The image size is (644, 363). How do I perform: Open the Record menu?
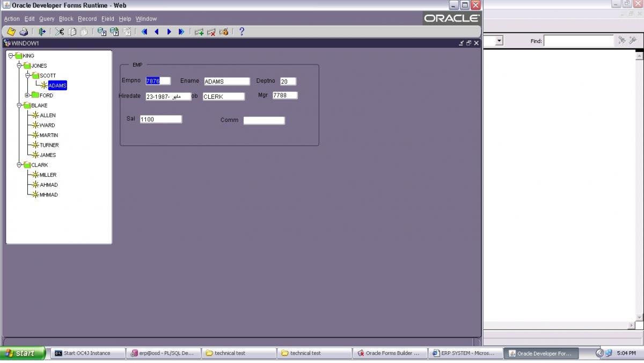pos(87,19)
